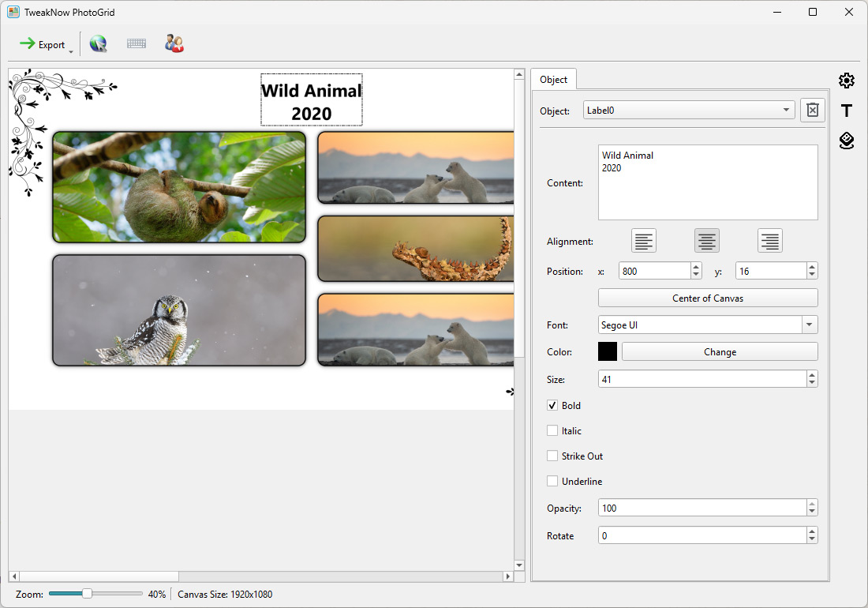
Task: Click horizontal scrollbar left arrow
Action: coord(14,576)
